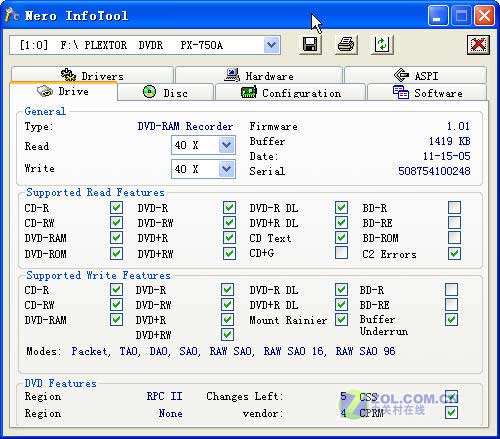Click the date value 11-15-05

tap(447, 156)
